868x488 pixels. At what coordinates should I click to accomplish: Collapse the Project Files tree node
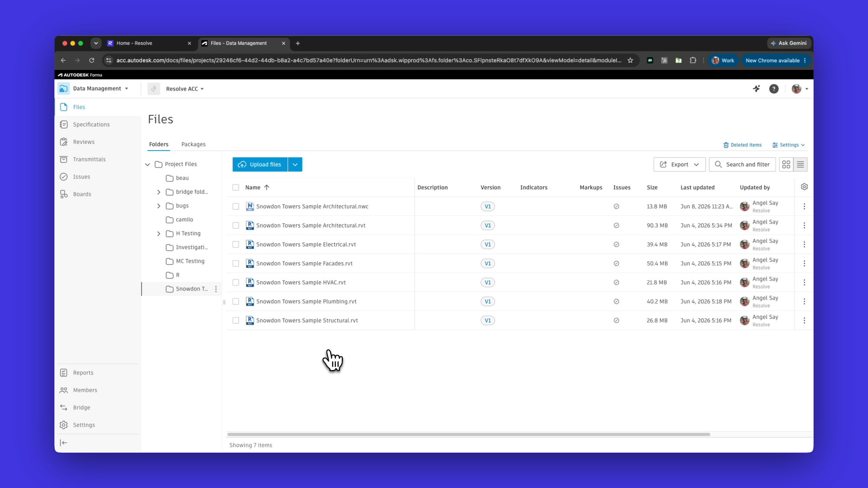(148, 164)
